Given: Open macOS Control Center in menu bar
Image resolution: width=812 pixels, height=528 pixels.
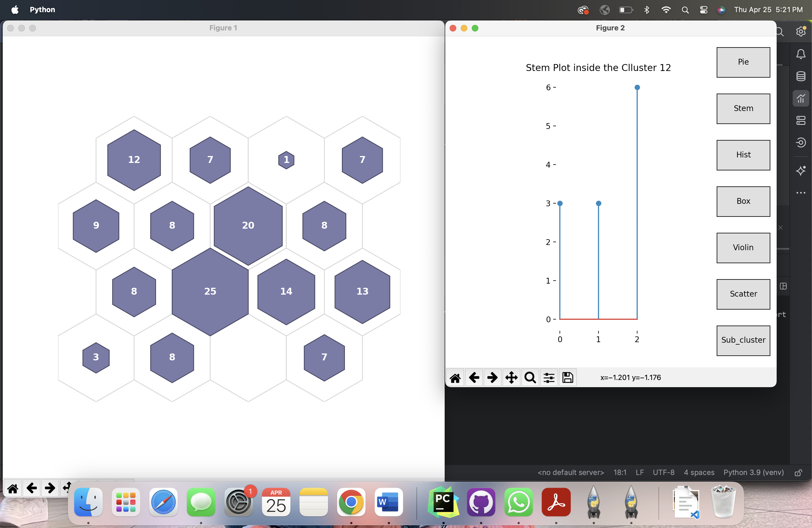Looking at the screenshot, I should (703, 10).
